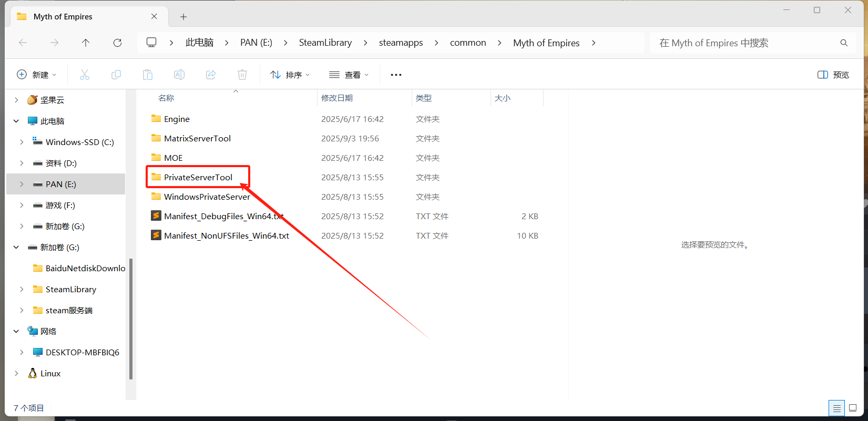Select Manifest_NonUFSFiles_Win64.txt file
The width and height of the screenshot is (868, 421).
[x=220, y=235]
